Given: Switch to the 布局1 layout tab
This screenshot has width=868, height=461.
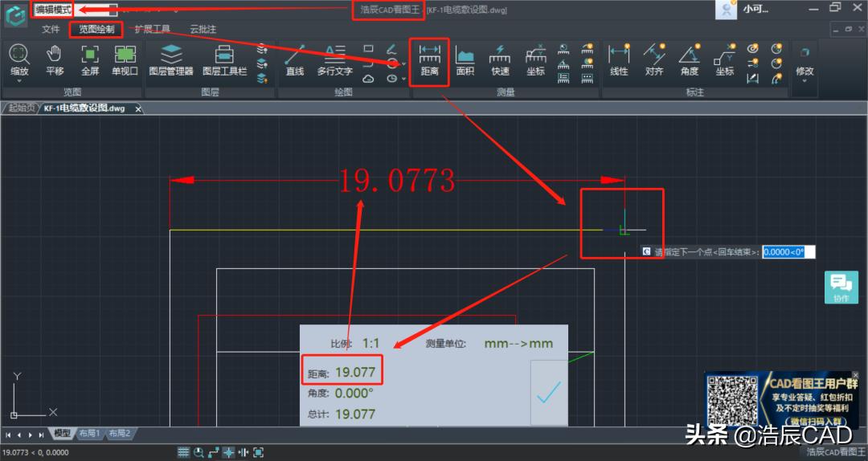Looking at the screenshot, I should pyautogui.click(x=89, y=434).
